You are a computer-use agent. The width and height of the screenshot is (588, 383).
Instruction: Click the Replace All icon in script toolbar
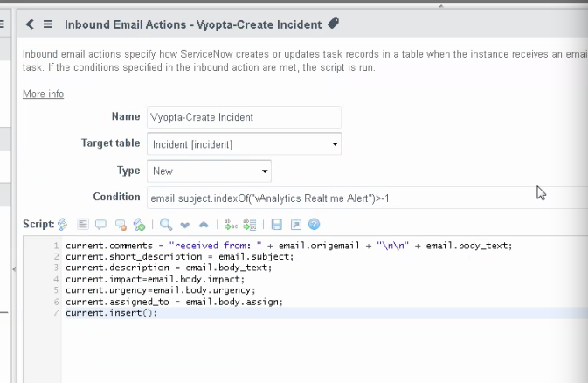250,225
